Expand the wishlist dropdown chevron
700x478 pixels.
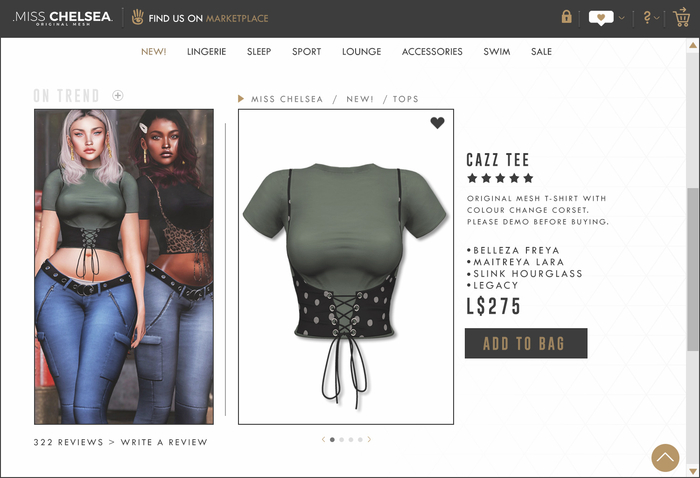click(x=621, y=18)
